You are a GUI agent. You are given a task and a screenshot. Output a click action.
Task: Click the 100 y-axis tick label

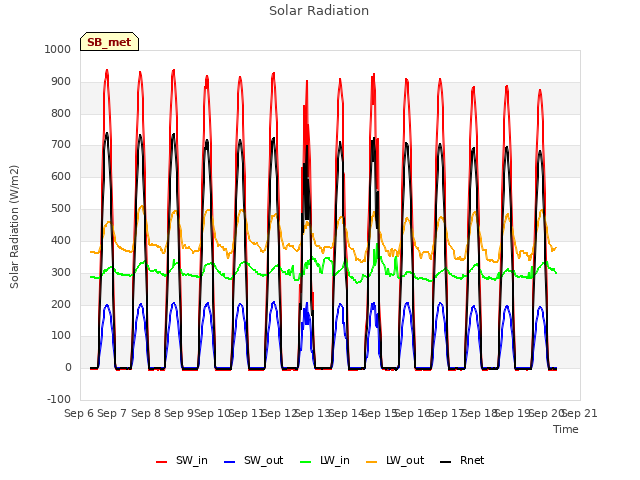pyautogui.click(x=61, y=336)
